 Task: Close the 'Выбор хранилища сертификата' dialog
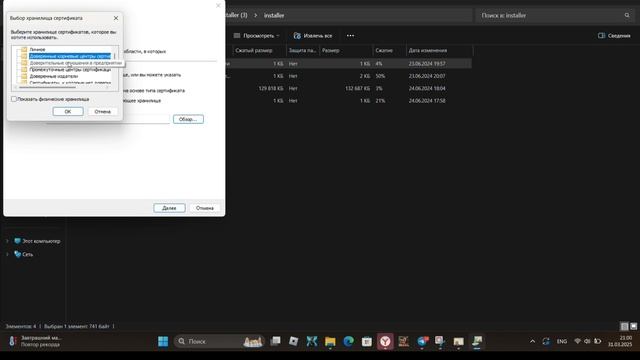116,18
